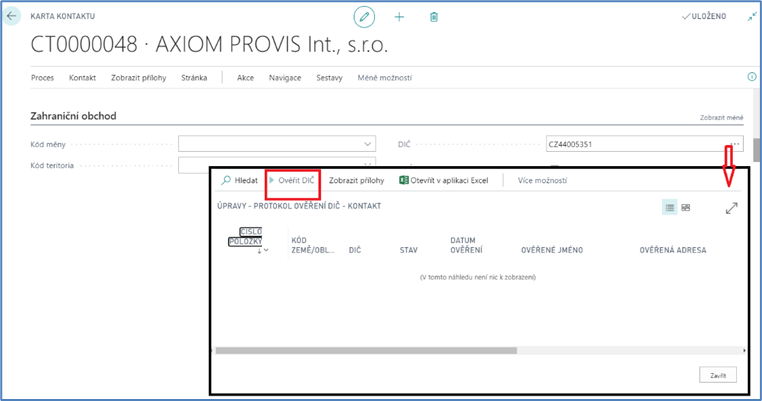Click the Zavřít button
The height and width of the screenshot is (401, 762).
tap(717, 375)
